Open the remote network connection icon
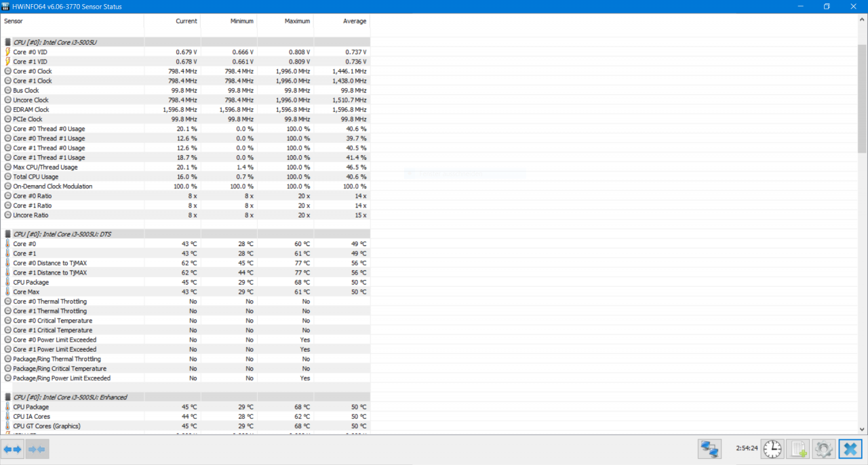Viewport: 868px width, 465px height. click(x=710, y=449)
